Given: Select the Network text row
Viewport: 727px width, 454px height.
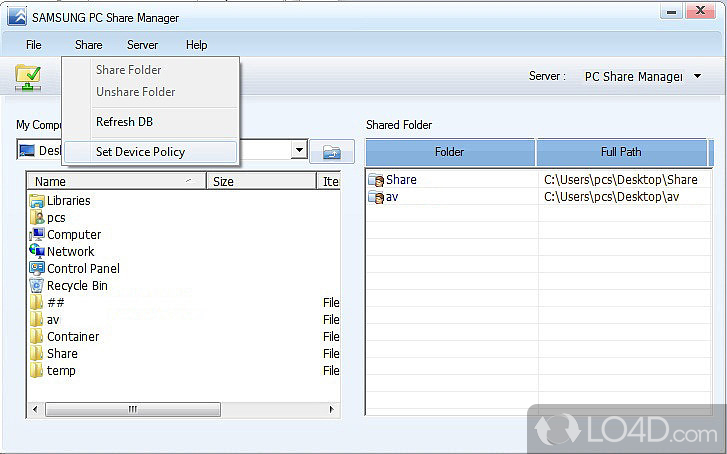Looking at the screenshot, I should (x=70, y=252).
